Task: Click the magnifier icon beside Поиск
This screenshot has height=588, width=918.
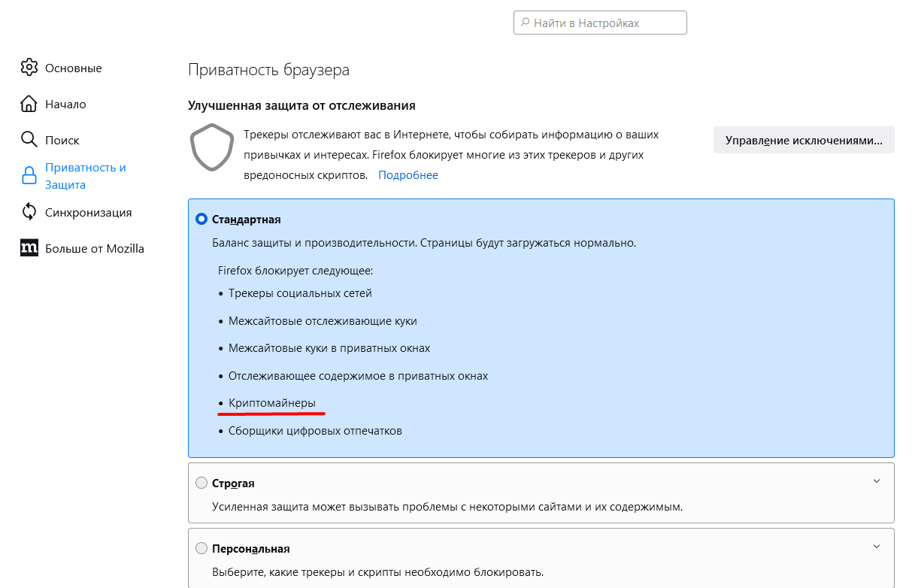Action: (29, 140)
